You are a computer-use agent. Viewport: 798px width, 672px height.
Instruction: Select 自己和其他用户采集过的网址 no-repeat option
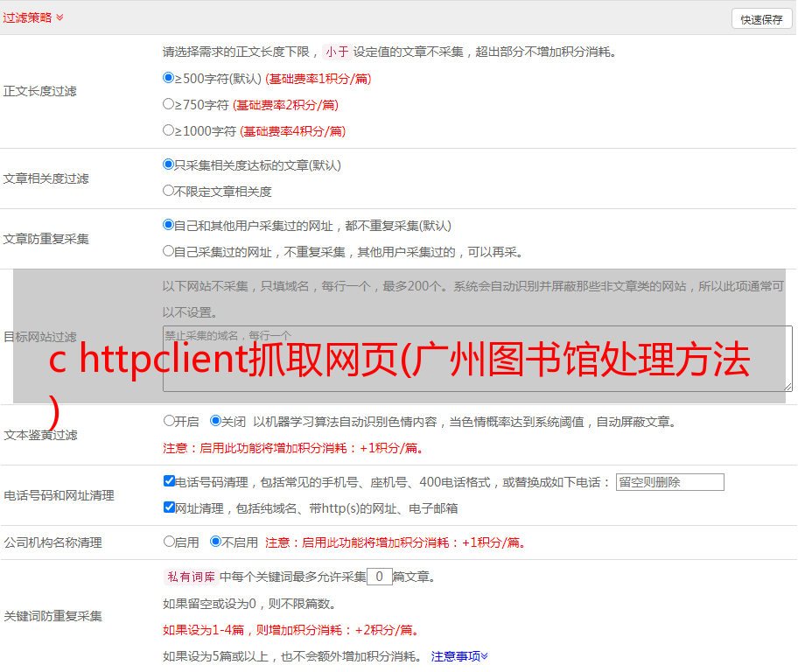click(x=169, y=225)
